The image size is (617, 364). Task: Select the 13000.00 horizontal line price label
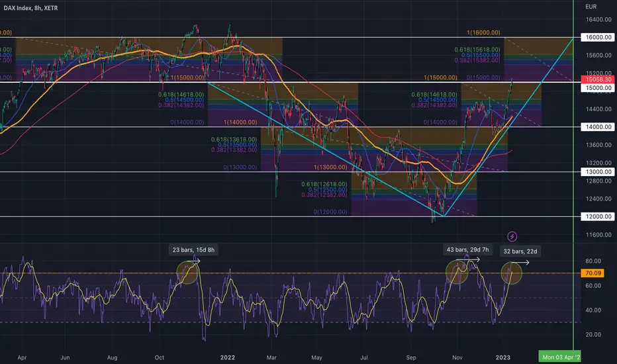tap(597, 171)
